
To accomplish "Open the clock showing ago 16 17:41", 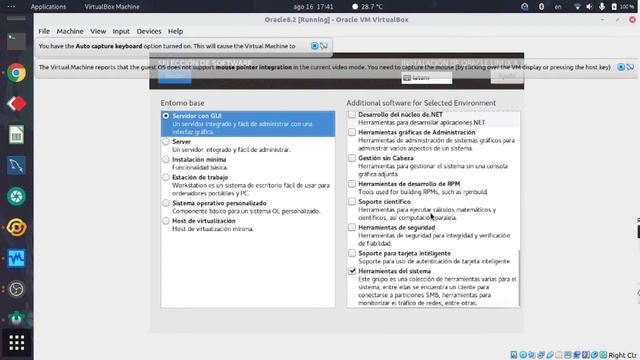I will (x=313, y=7).
